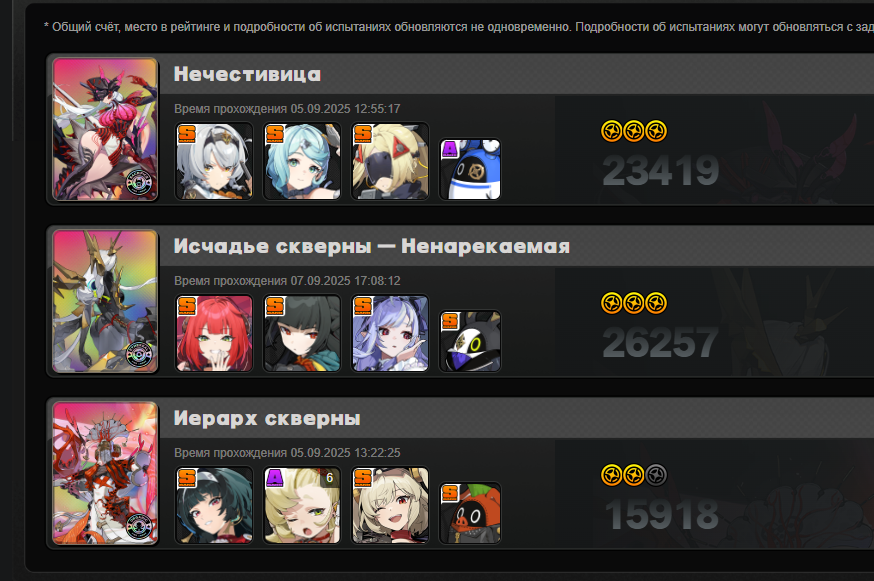Click the Иерарх скверны boss portrait

pyautogui.click(x=105, y=473)
